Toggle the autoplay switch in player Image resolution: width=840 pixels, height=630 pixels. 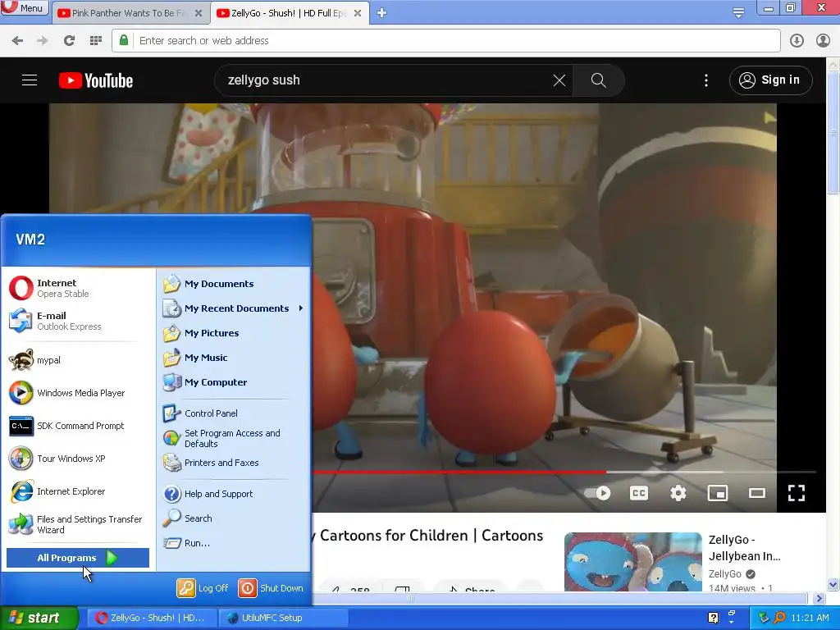[597, 493]
